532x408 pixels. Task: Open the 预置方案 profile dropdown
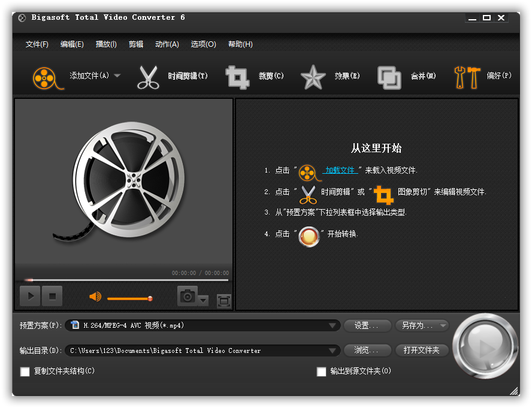point(333,325)
